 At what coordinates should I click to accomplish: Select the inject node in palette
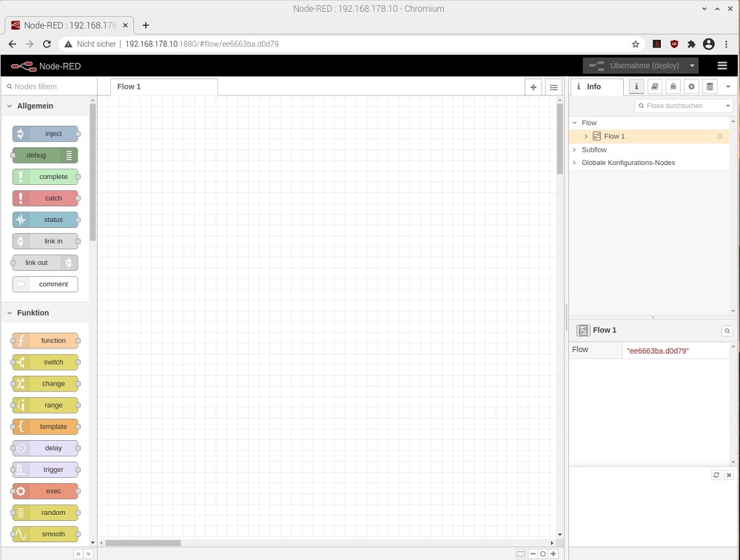[x=46, y=134]
